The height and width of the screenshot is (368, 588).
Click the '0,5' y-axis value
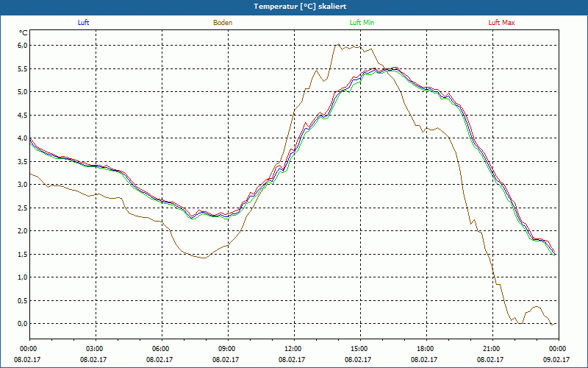[24, 300]
